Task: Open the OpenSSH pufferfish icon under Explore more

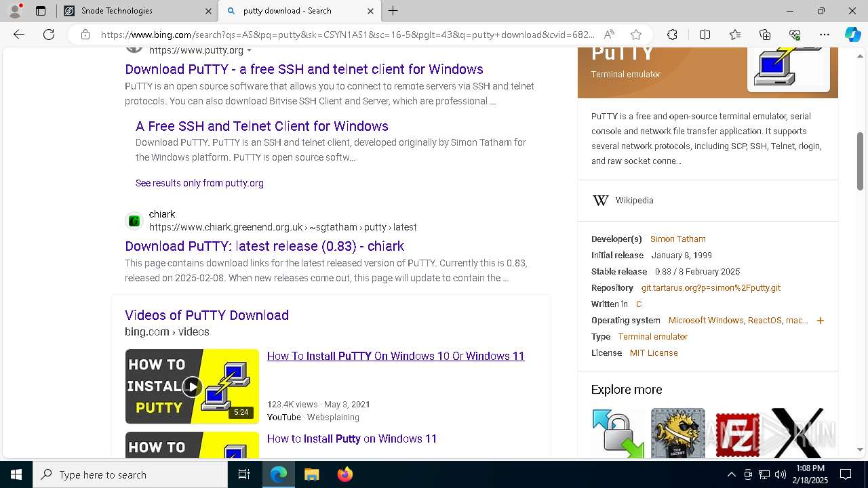Action: coord(678,432)
